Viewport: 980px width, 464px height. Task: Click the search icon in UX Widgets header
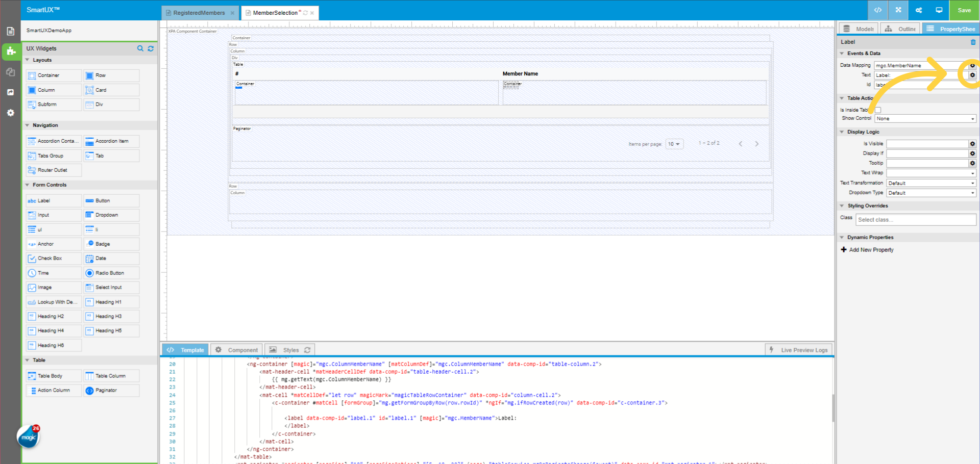[x=140, y=48]
